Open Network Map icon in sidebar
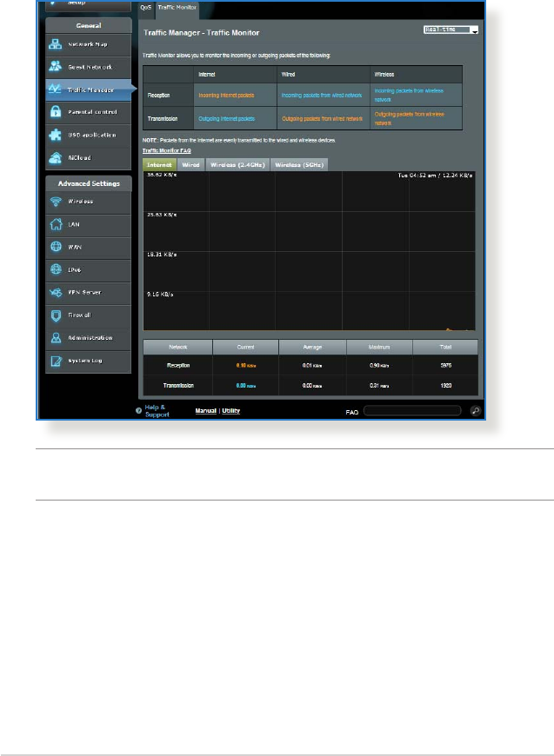 click(56, 44)
